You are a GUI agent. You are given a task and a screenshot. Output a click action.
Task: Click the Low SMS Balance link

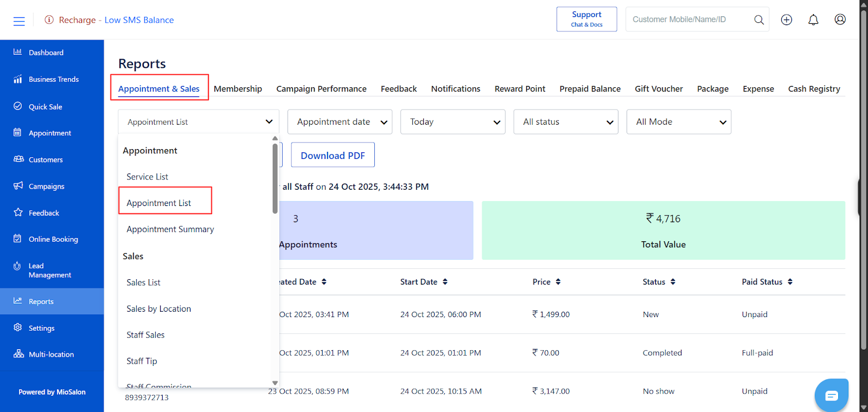click(x=139, y=20)
